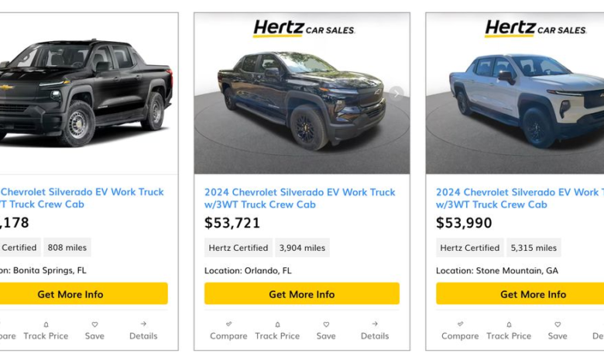Get More Info on Orlando Silverado
The image size is (604, 364).
click(302, 294)
